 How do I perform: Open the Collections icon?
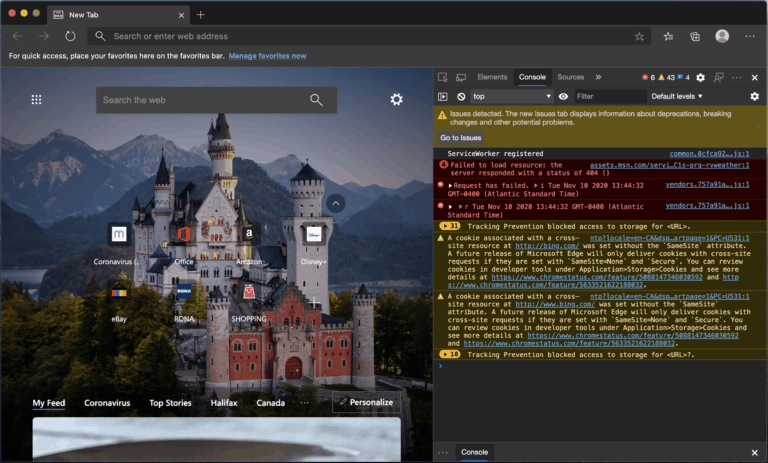click(x=695, y=36)
